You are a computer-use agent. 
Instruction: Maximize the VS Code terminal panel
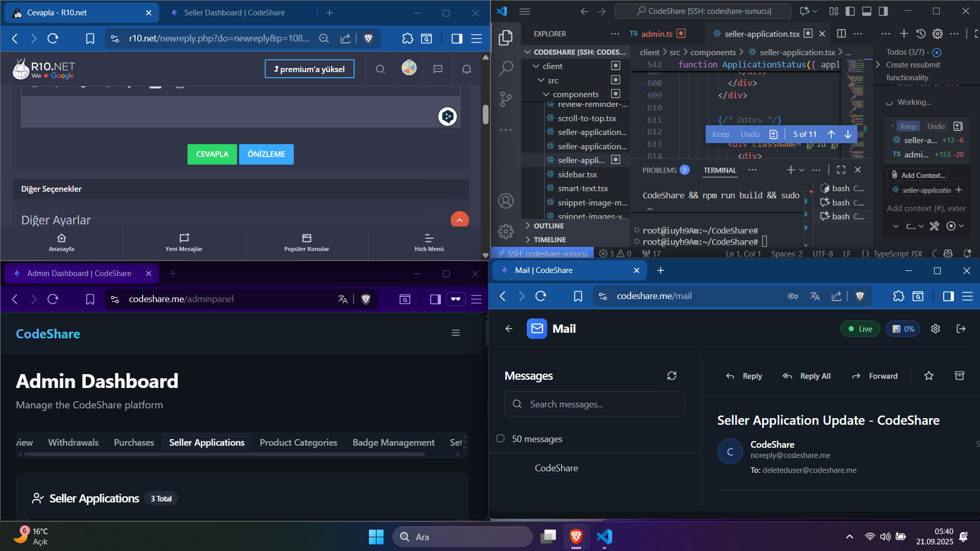pyautogui.click(x=841, y=170)
